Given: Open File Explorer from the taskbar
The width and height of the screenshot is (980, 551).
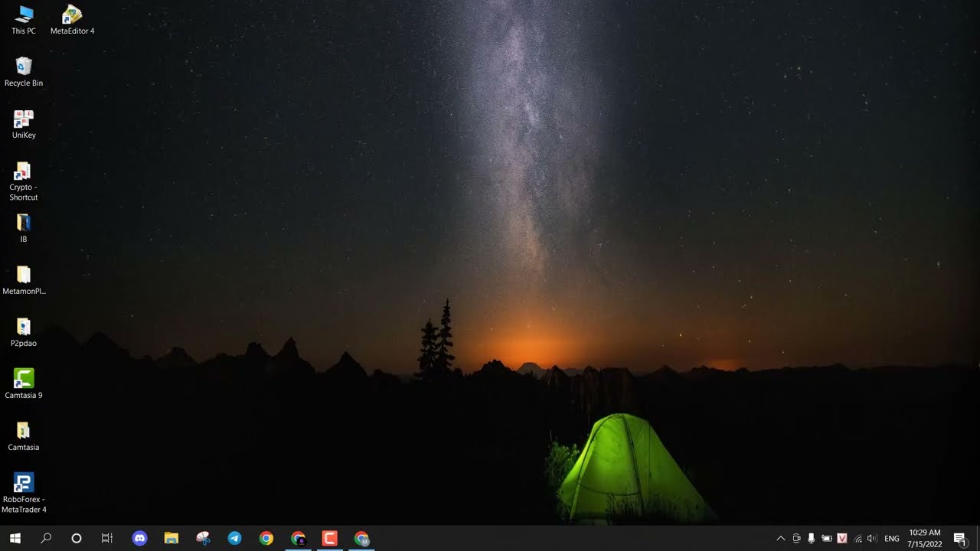Looking at the screenshot, I should (x=171, y=538).
